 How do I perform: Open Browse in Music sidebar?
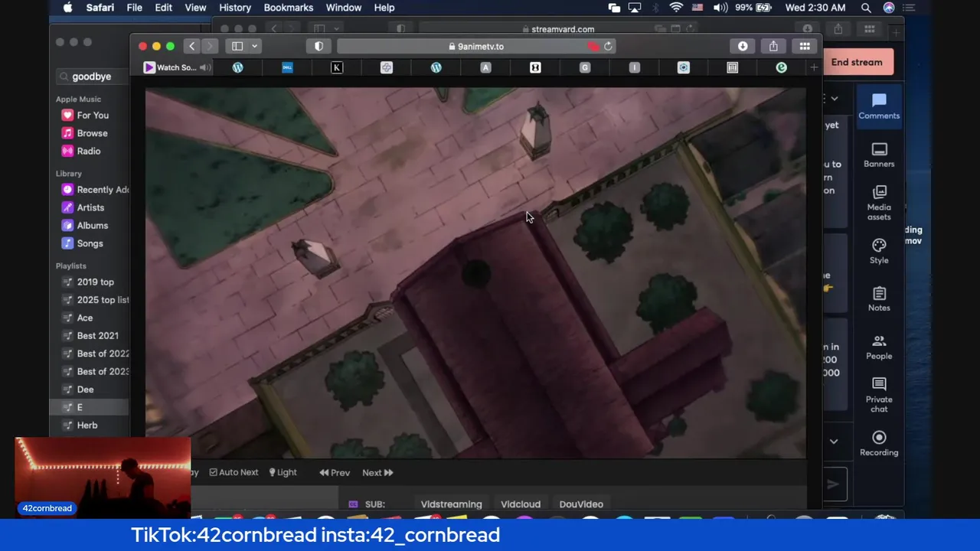[85, 133]
